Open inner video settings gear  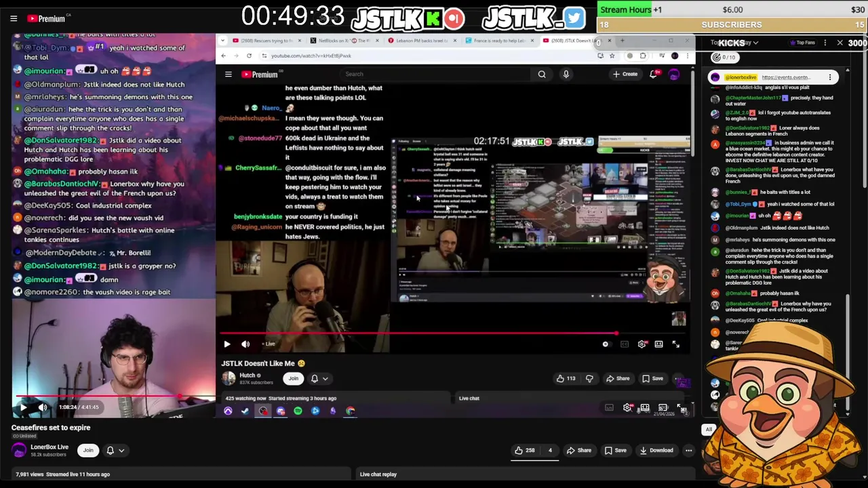pos(642,344)
